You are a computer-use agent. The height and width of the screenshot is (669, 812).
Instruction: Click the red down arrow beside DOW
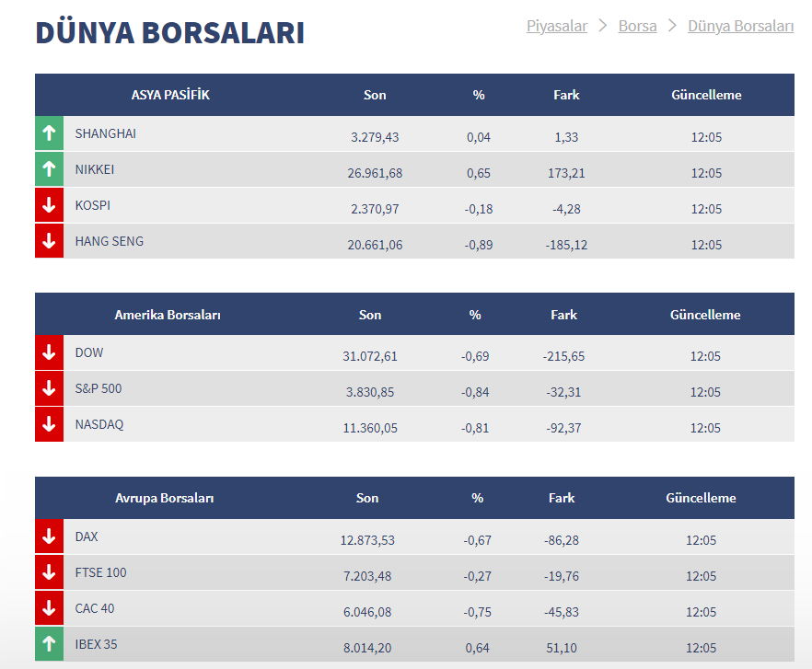(x=49, y=352)
